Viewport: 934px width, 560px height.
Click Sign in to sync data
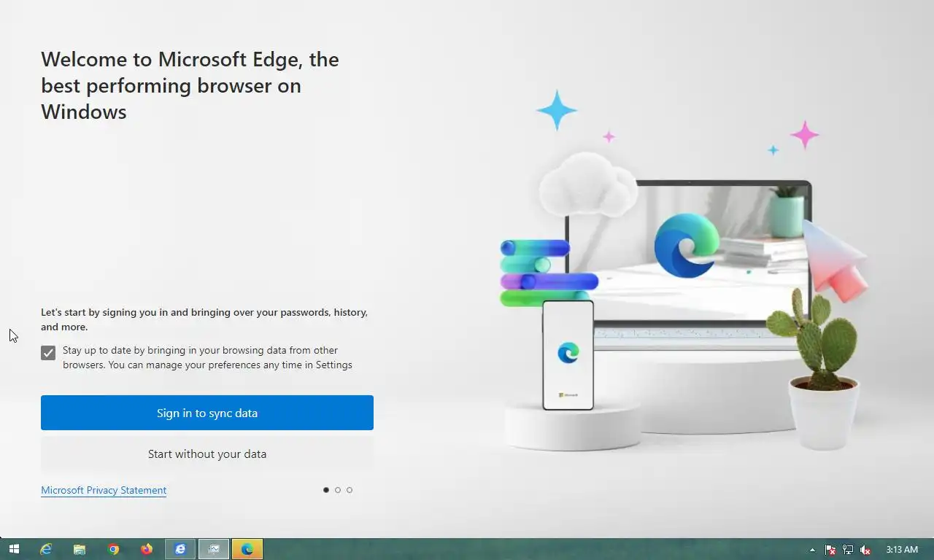(x=207, y=413)
